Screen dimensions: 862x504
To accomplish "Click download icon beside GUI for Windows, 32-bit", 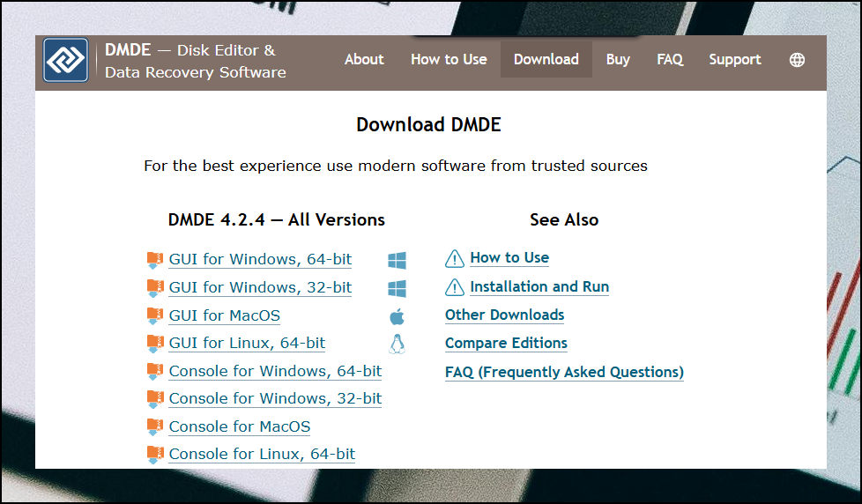I will 155,287.
